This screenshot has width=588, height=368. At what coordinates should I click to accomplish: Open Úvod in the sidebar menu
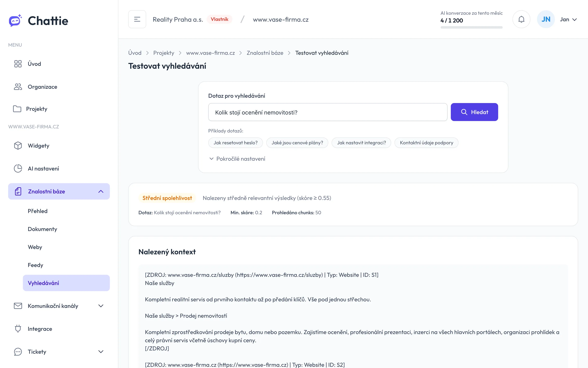[x=59, y=64]
